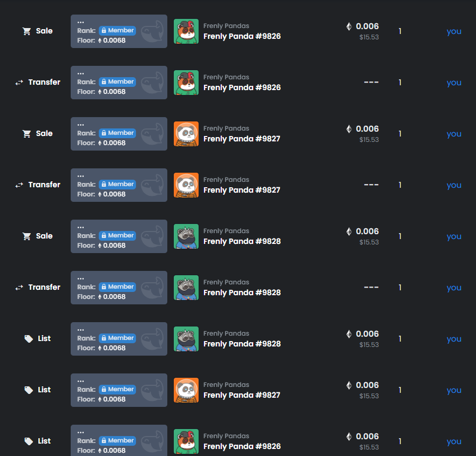The height and width of the screenshot is (456, 476).
Task: Click the tag icon in List row for Panda #9826
Action: pyautogui.click(x=29, y=441)
